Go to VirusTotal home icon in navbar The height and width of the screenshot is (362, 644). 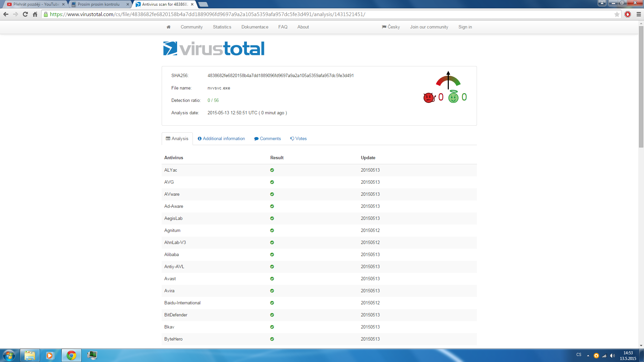[x=168, y=27]
